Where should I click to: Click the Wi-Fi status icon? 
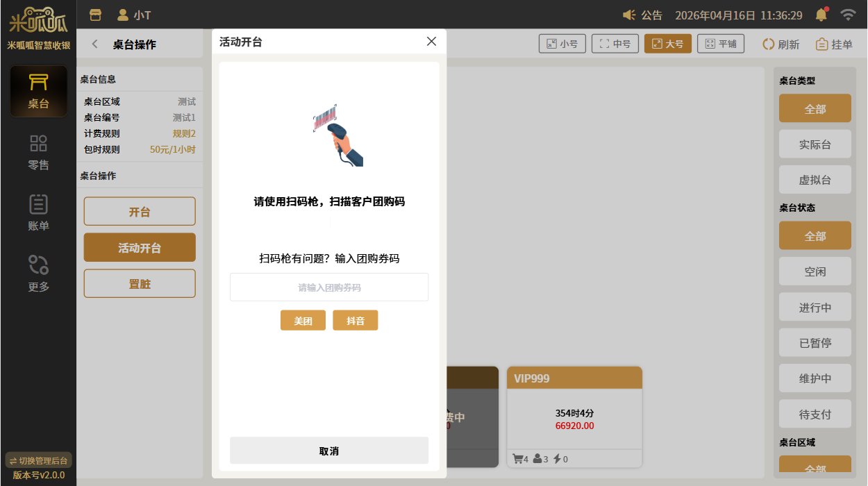(x=847, y=15)
